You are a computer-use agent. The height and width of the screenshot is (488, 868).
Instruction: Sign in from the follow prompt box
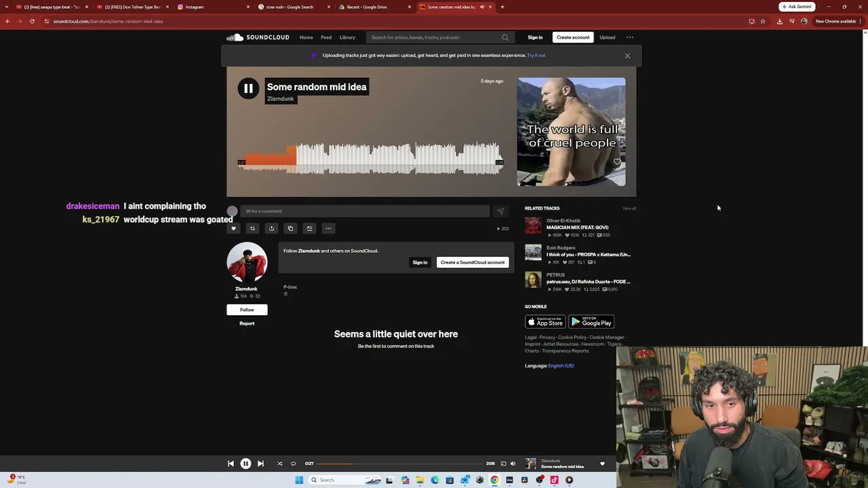tap(420, 262)
